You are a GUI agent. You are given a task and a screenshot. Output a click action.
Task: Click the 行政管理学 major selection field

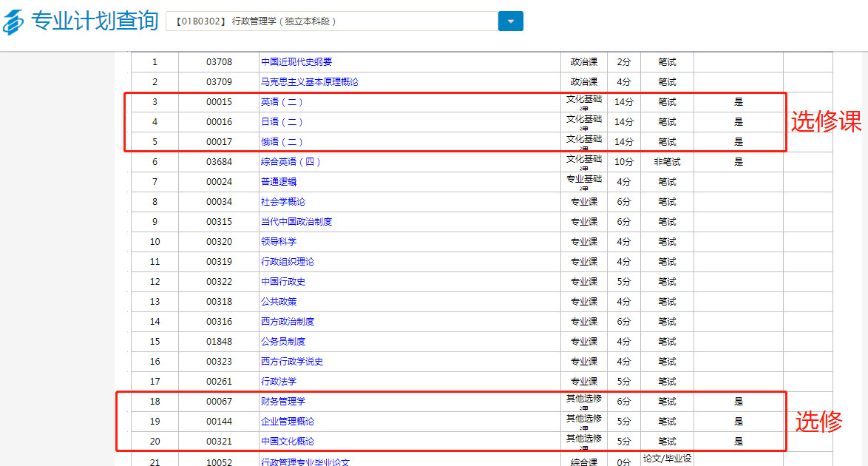332,21
